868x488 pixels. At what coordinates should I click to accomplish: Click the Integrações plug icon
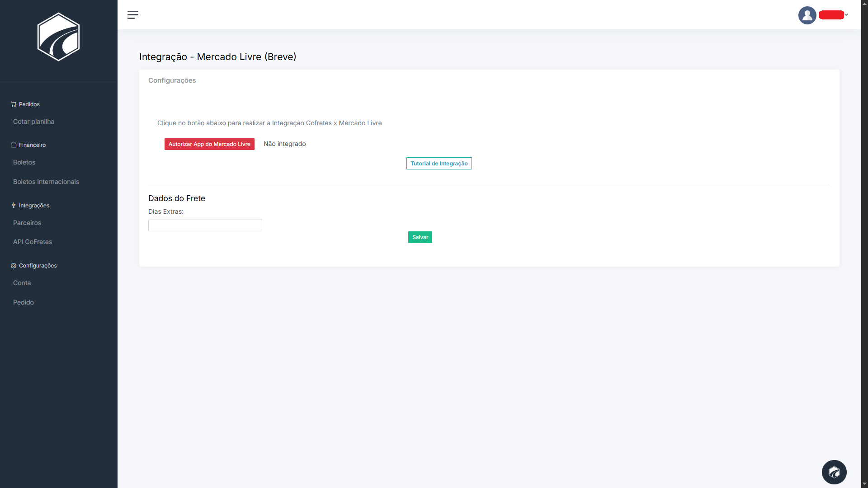pos(14,206)
